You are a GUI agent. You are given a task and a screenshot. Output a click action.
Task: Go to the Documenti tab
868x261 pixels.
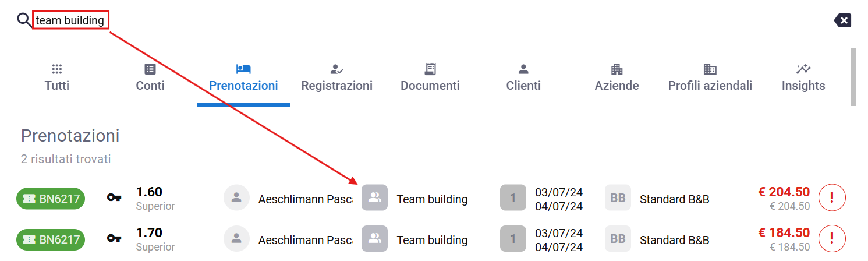(430, 77)
